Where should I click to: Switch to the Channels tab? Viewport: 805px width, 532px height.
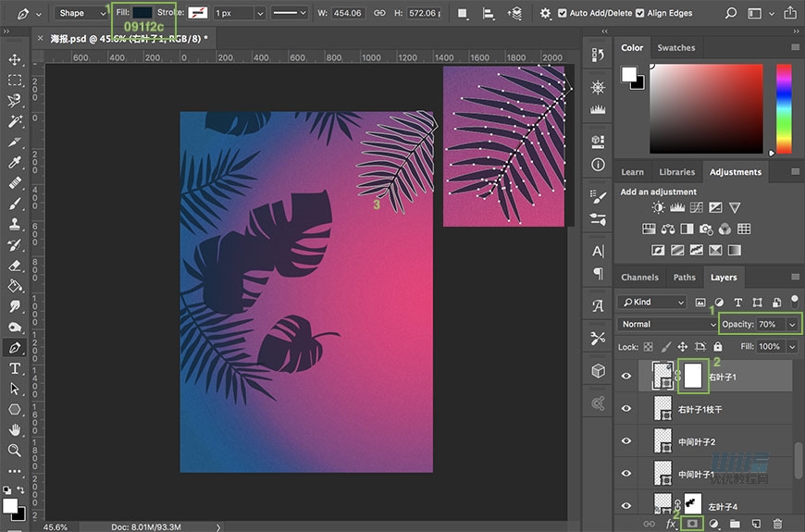[639, 277]
